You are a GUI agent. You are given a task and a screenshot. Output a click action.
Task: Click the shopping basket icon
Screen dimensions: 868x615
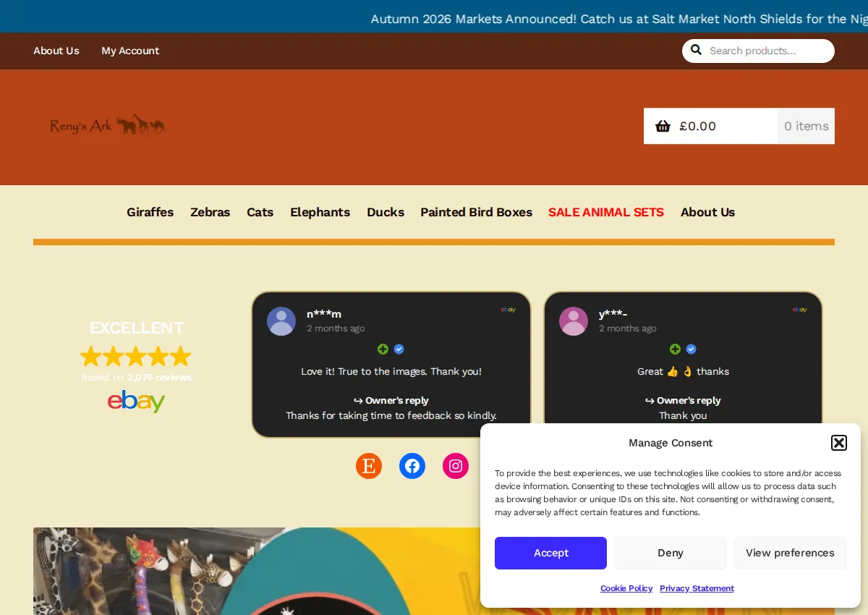click(x=663, y=126)
